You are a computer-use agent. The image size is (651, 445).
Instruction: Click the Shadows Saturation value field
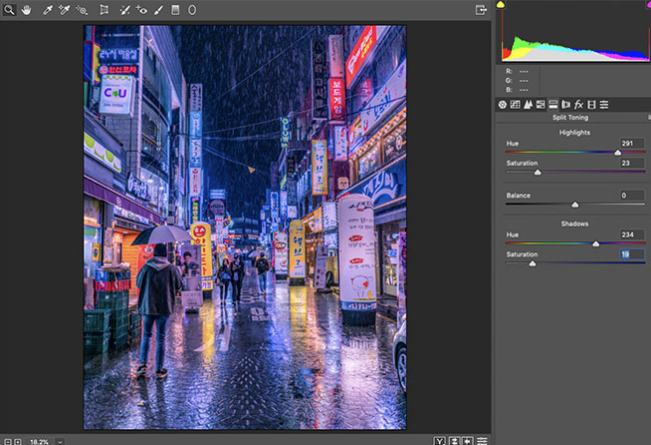[631, 254]
